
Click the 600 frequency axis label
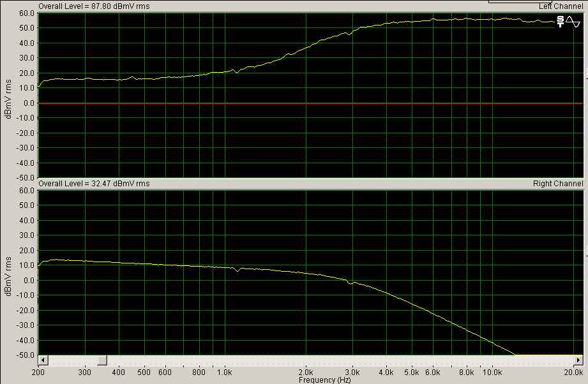[x=165, y=373]
